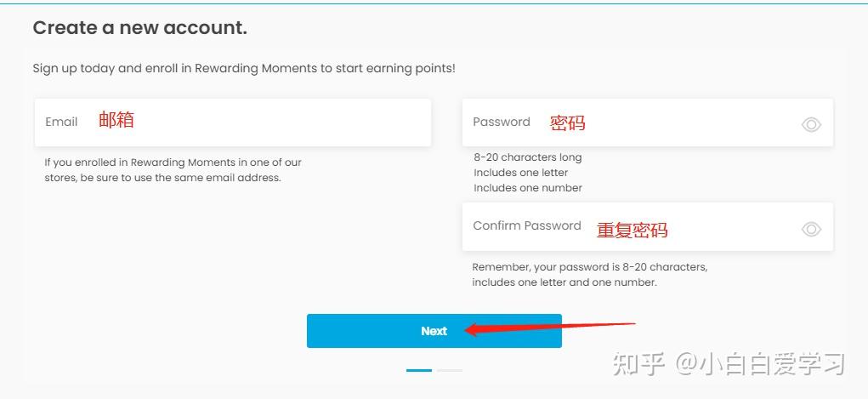Show password using the Password eye icon

click(811, 125)
